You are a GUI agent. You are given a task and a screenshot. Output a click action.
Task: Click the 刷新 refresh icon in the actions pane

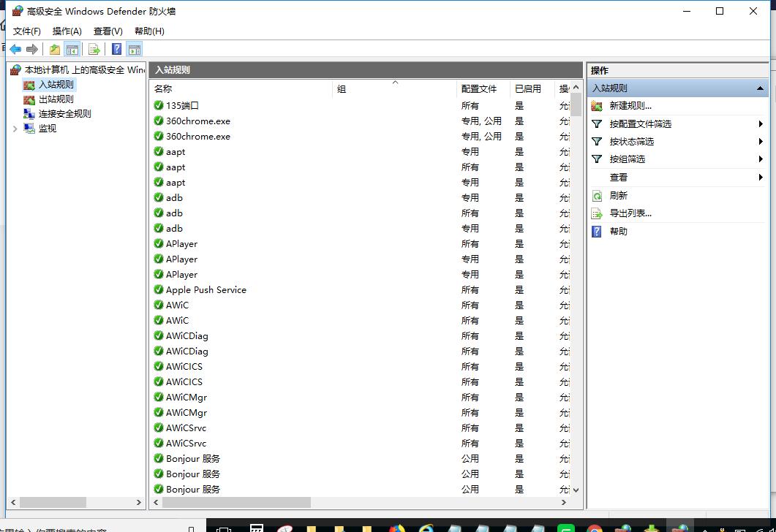(596, 195)
